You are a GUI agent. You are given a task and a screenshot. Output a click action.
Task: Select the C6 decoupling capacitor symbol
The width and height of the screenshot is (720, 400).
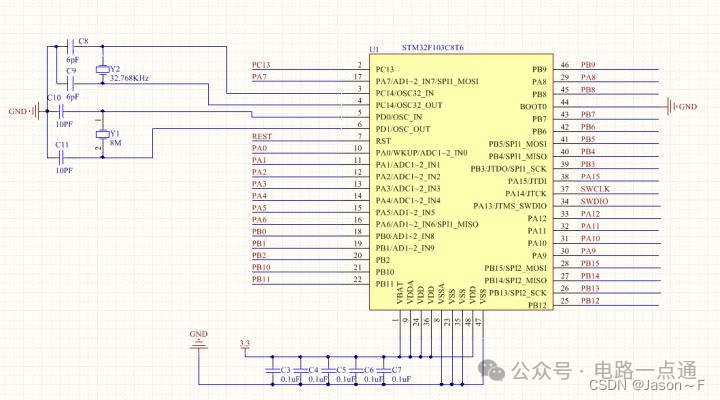tap(356, 370)
